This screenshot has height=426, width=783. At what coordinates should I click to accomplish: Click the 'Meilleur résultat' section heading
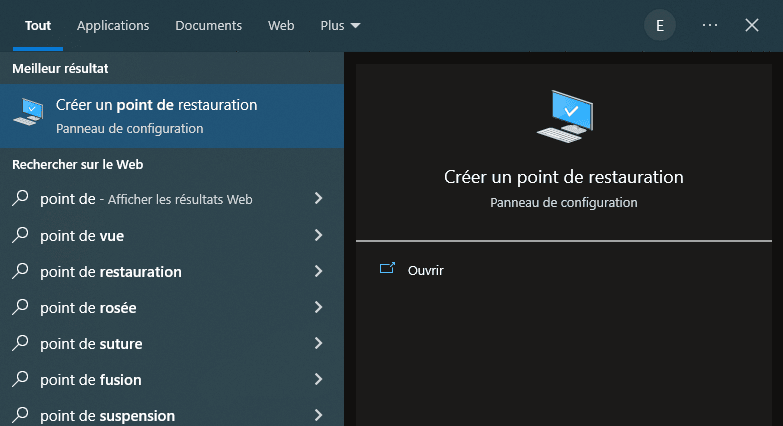(60, 68)
